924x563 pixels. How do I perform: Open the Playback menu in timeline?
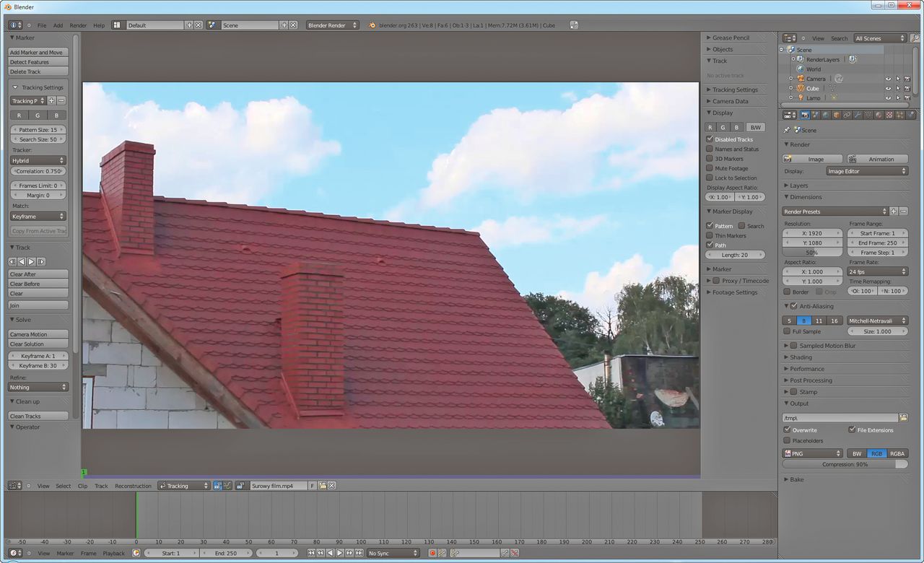[x=113, y=553]
